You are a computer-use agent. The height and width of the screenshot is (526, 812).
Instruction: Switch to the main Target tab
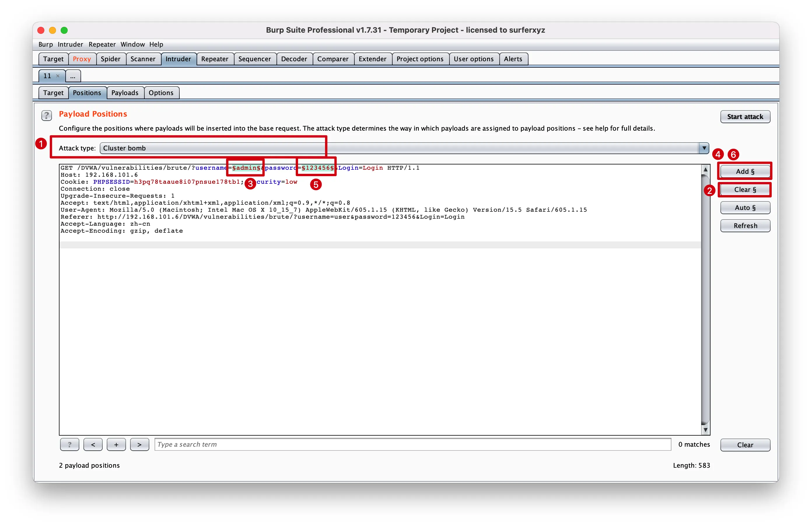(x=53, y=59)
